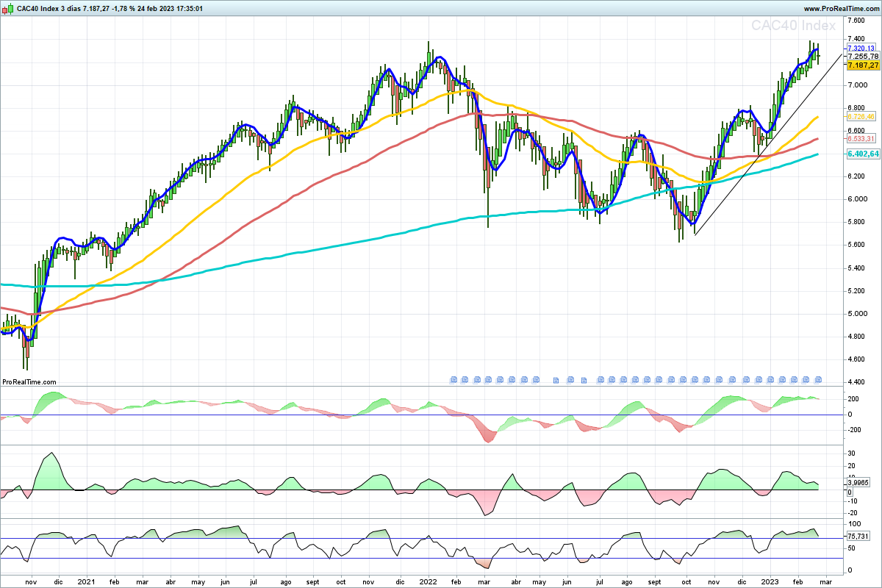The height and width of the screenshot is (588, 882).
Task: Click the ProRealTime.com text at the chart's bottom left
Action: coord(29,382)
